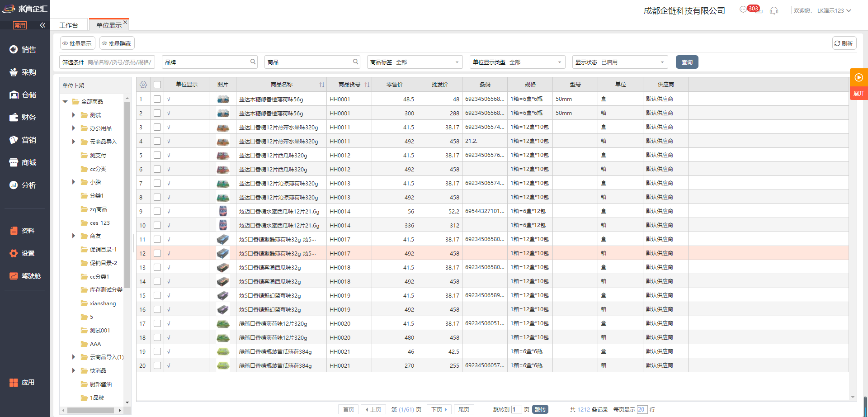This screenshot has width=868, height=417.
Task: Switch to the 工作台 tab
Action: [x=69, y=25]
